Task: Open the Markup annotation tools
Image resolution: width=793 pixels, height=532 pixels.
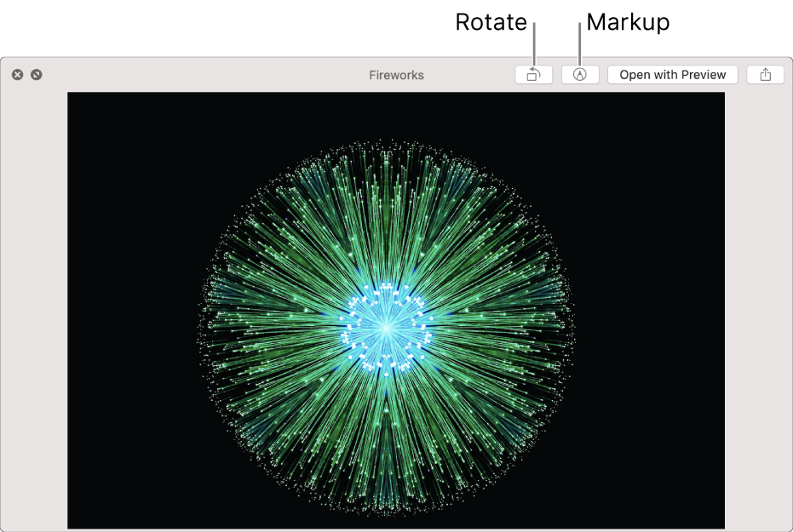Action: [580, 74]
